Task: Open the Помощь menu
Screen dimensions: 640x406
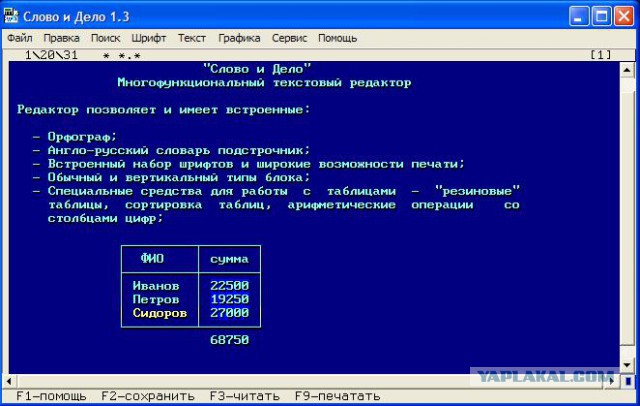Action: [x=338, y=38]
